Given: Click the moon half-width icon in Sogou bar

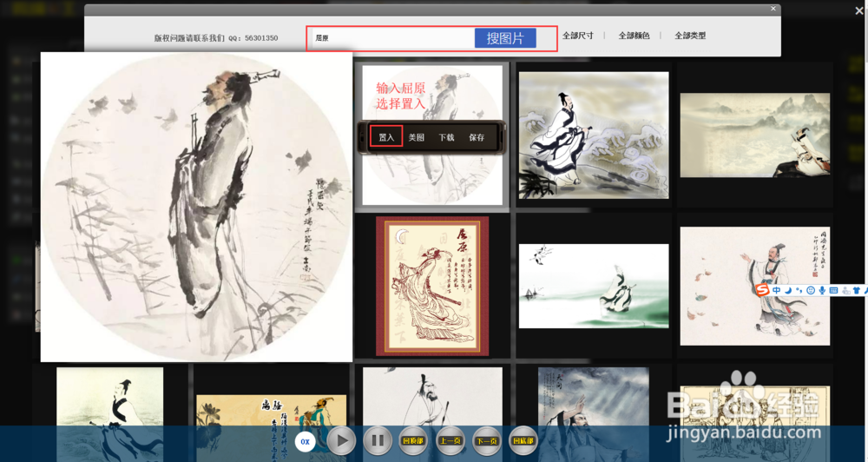Looking at the screenshot, I should pos(789,290).
